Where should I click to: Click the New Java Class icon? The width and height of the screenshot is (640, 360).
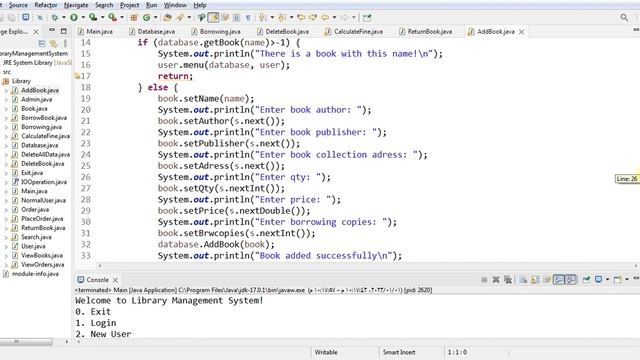[146, 17]
